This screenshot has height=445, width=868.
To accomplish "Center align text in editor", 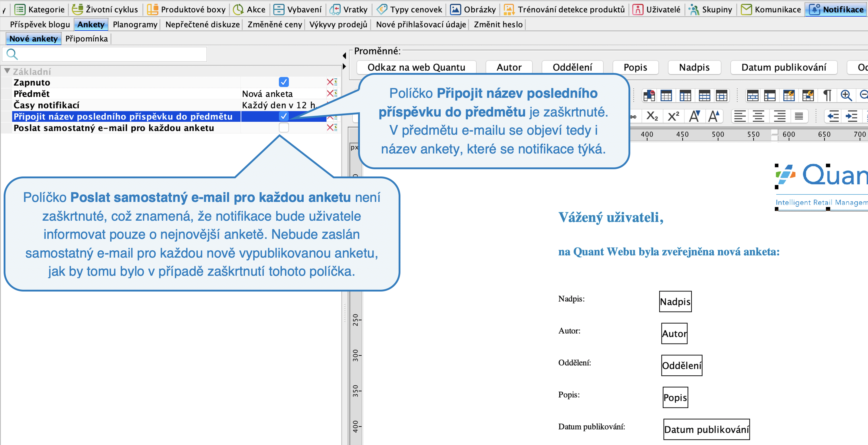I will pyautogui.click(x=759, y=116).
